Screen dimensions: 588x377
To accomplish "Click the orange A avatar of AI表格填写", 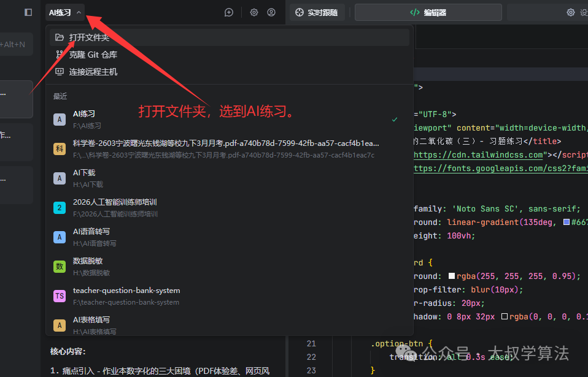I will (60, 326).
